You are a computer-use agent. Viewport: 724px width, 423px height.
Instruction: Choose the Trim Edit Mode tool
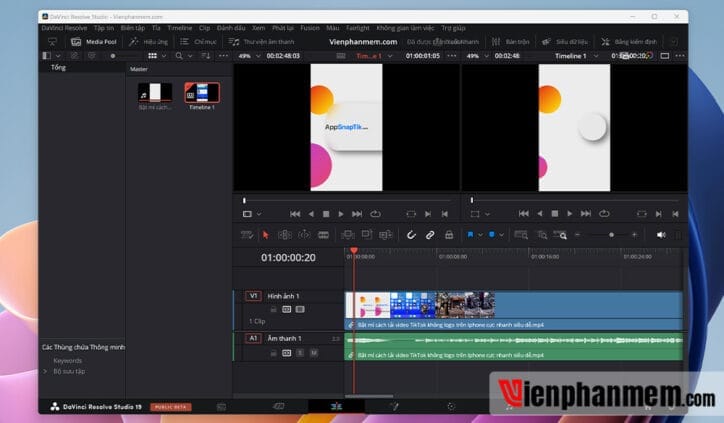[285, 235]
